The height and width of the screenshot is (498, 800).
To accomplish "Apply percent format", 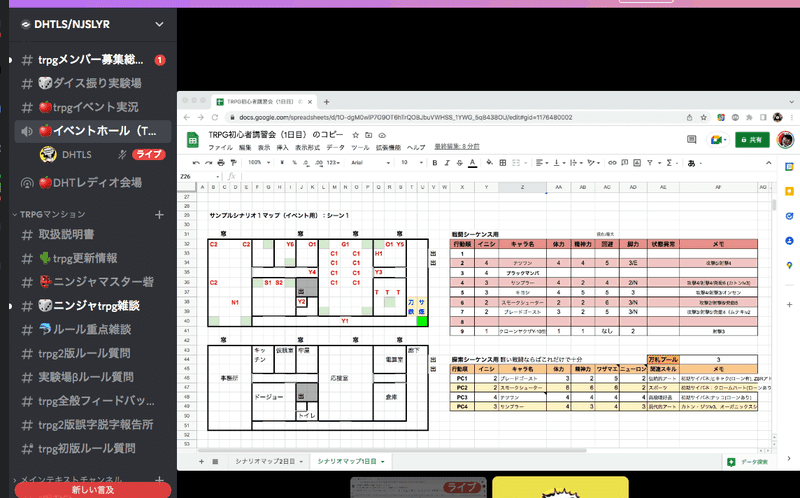I will [x=294, y=163].
